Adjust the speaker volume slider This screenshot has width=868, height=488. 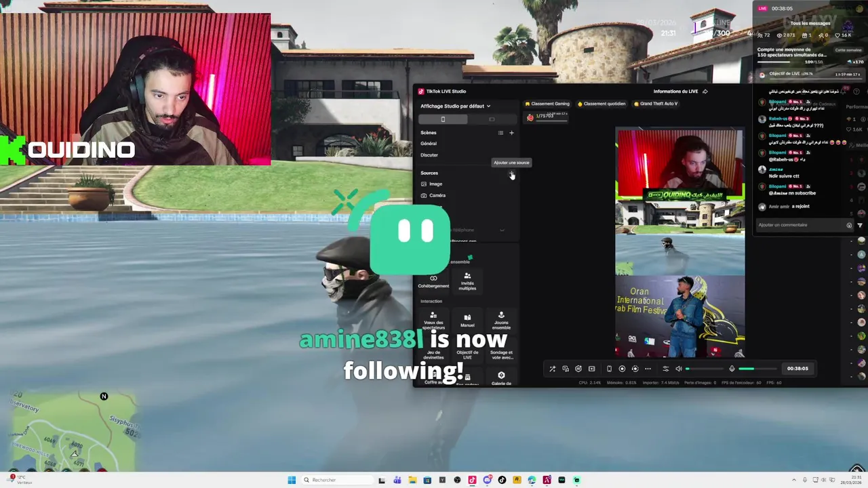(705, 369)
